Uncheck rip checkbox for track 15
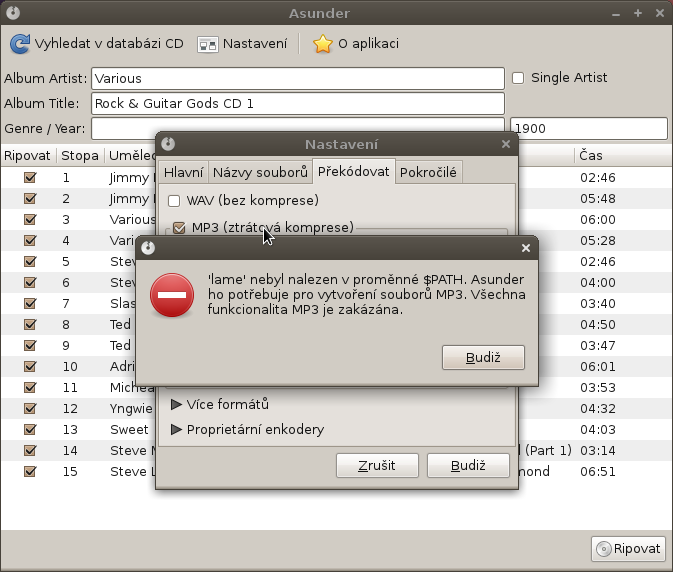673x572 pixels. coord(30,472)
